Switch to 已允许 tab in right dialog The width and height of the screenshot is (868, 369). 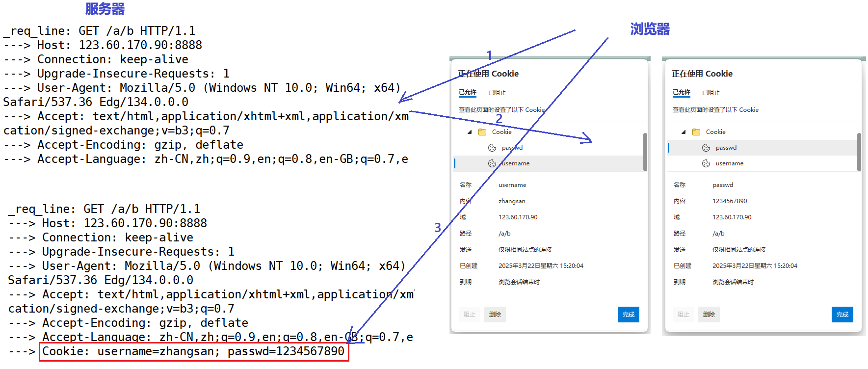coord(682,92)
